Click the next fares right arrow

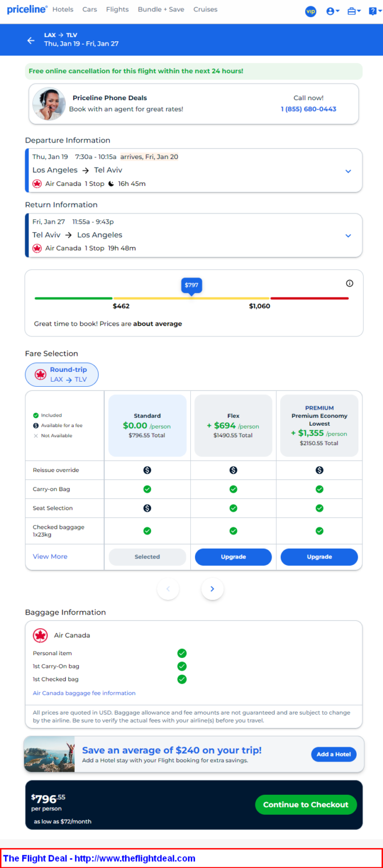click(x=212, y=589)
